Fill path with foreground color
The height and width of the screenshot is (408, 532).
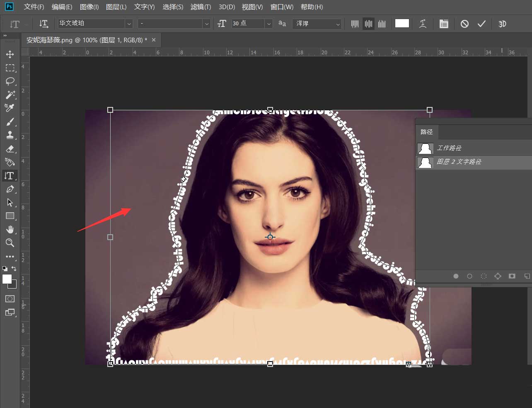click(x=456, y=276)
